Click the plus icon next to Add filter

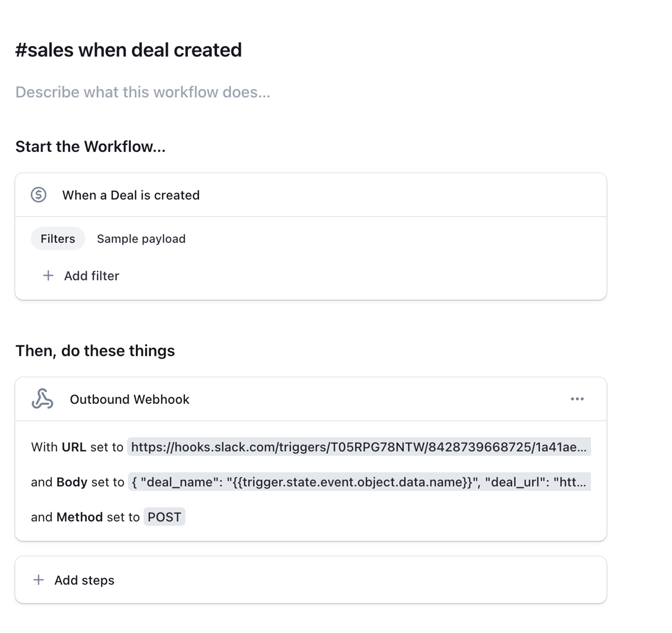pyautogui.click(x=48, y=276)
